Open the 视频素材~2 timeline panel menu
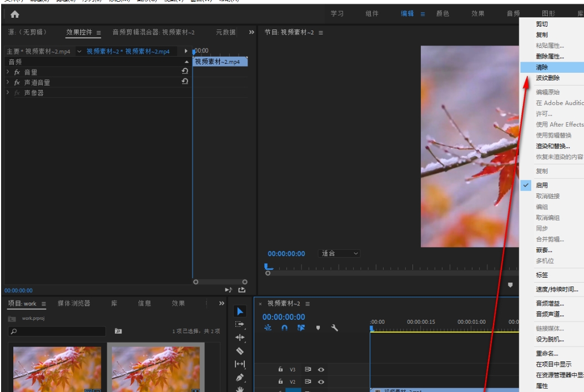Image resolution: width=584 pixels, height=392 pixels. coord(308,304)
